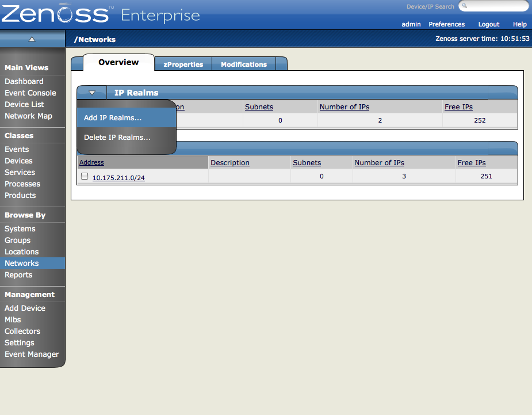532x415 pixels.
Task: Collapse the left navigation panel arrow
Action: click(32, 39)
